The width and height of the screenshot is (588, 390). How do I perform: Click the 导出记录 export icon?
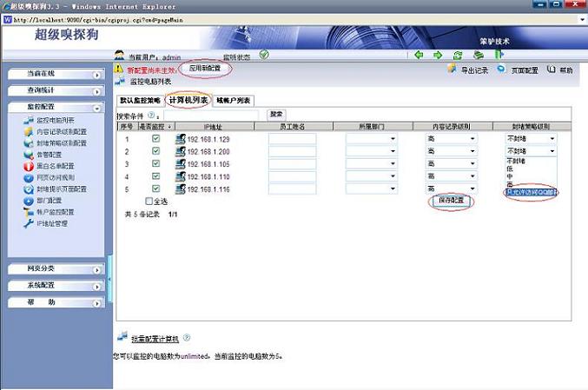[x=452, y=69]
